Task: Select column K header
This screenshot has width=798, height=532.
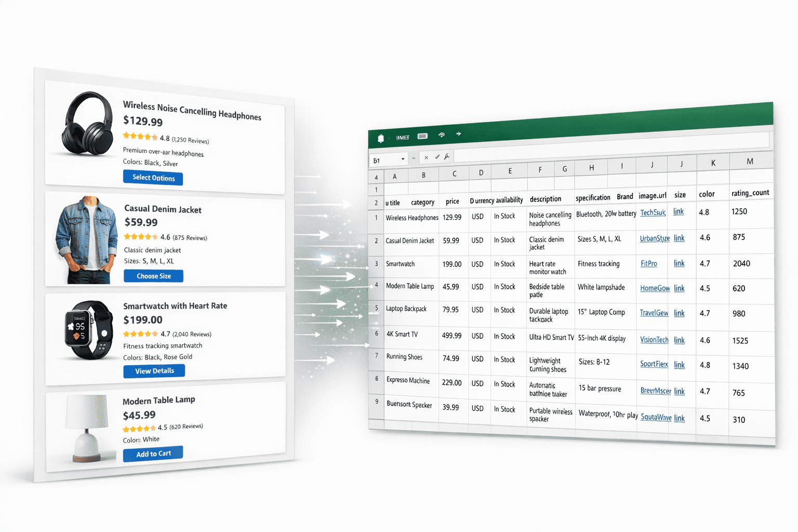Action: (713, 163)
